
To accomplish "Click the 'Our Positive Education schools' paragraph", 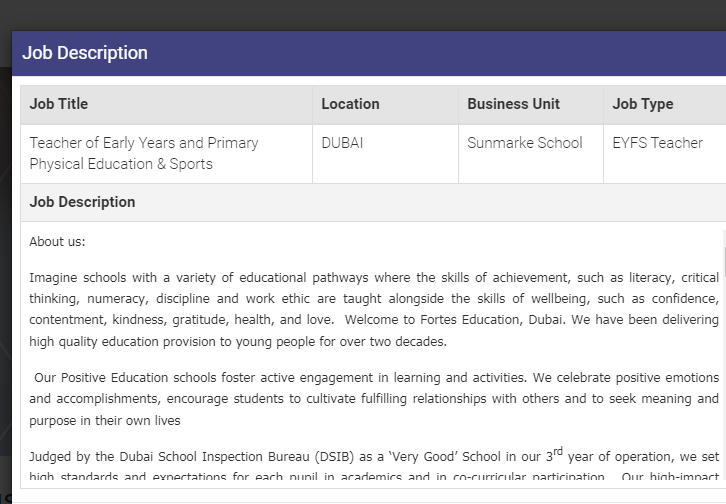I will click(x=374, y=399).
